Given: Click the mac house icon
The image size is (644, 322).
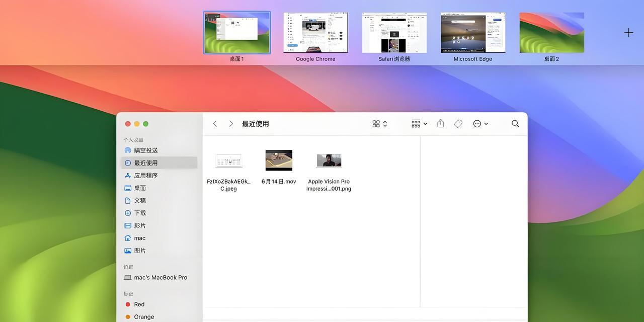Looking at the screenshot, I should pos(128,238).
